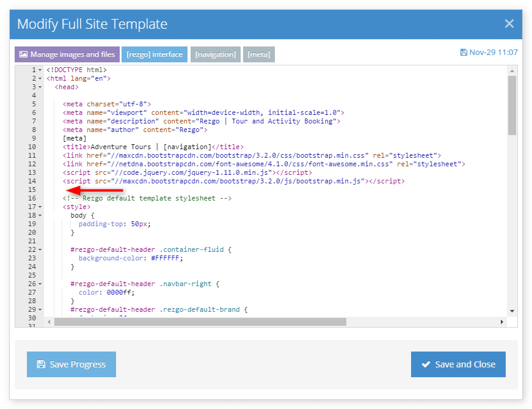Click the checkmark icon on Save and Close
The image size is (532, 409).
(426, 364)
